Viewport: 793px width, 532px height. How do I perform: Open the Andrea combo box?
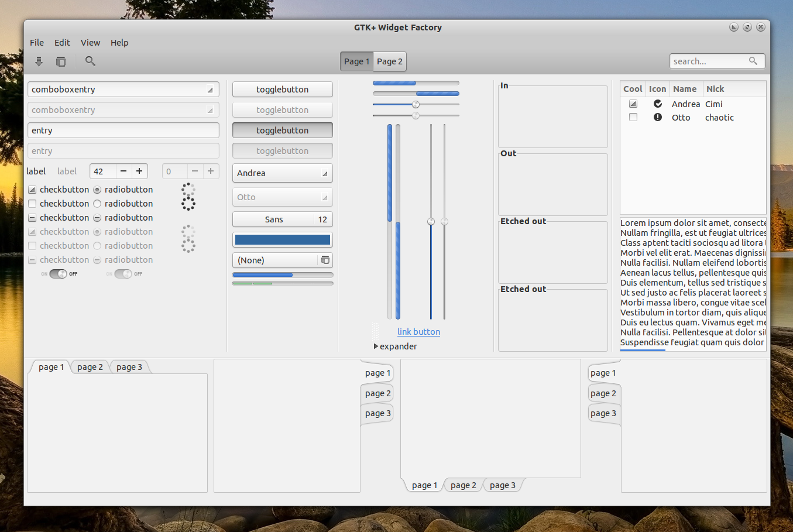[x=282, y=173]
